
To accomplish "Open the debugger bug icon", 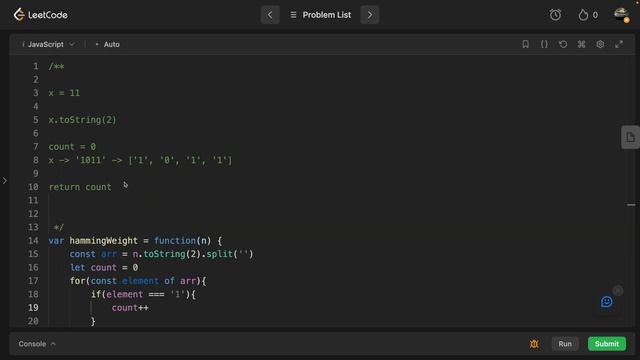I will coord(534,344).
